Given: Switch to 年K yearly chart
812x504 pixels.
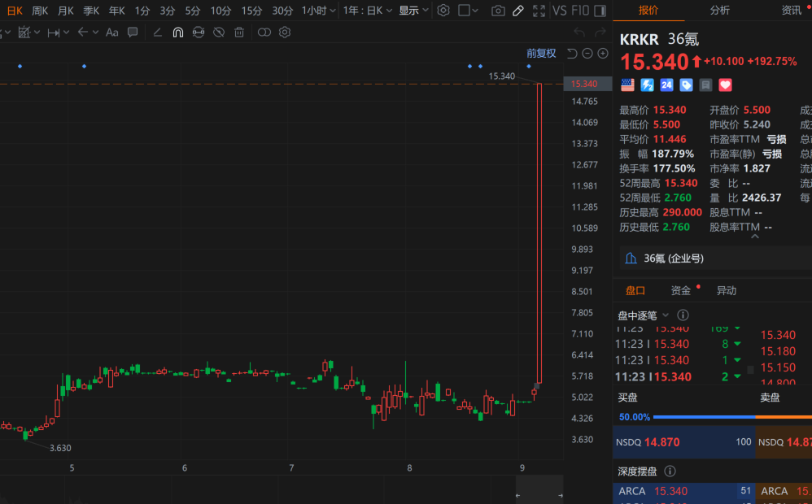Looking at the screenshot, I should [x=117, y=11].
